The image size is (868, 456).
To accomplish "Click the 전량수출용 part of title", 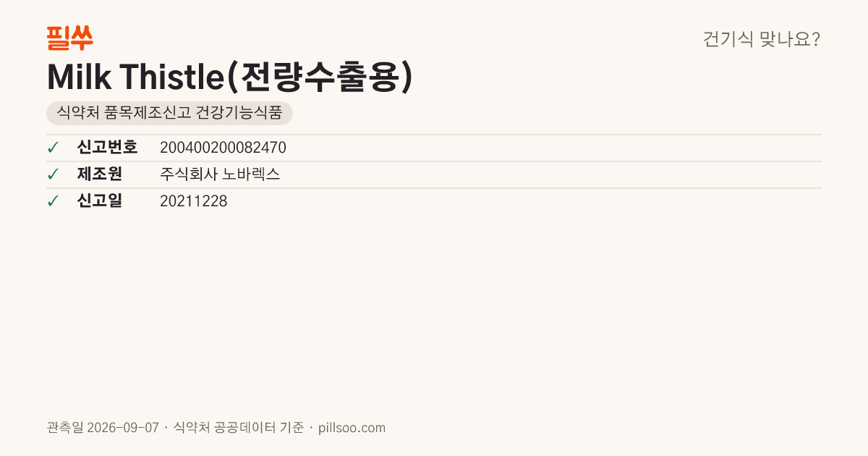I will coord(319,77).
